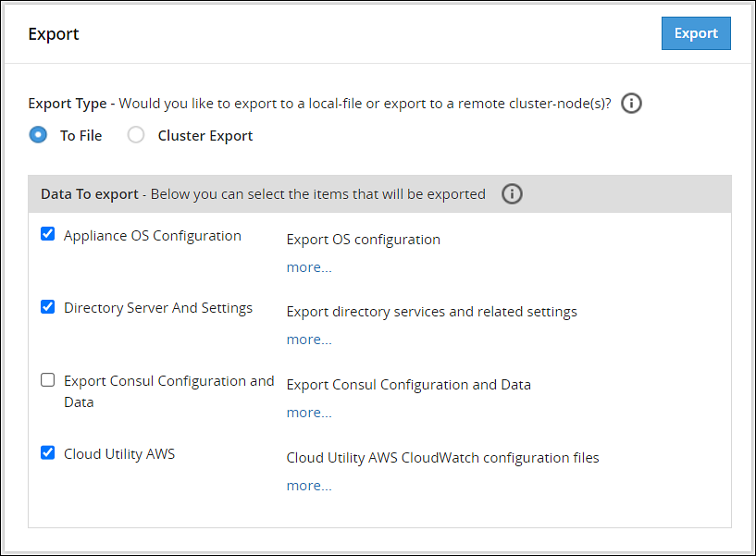Click the Data To export section header
756x556 pixels.
[x=89, y=194]
